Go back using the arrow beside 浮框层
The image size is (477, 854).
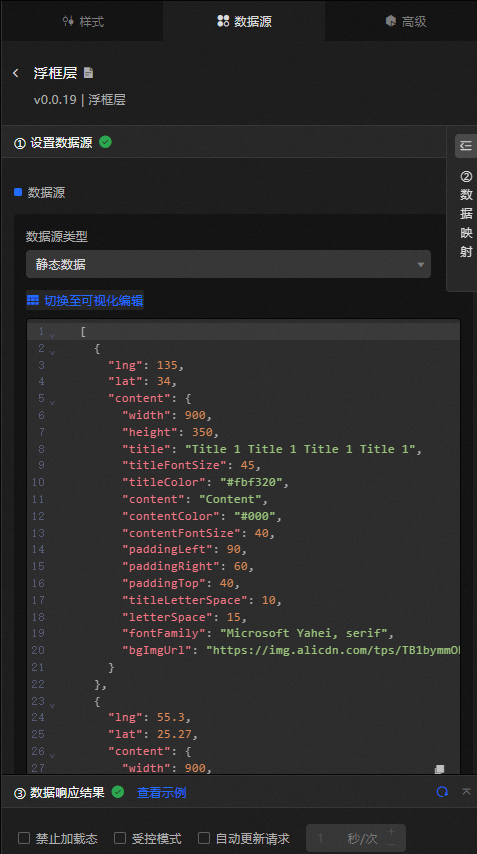click(x=16, y=73)
